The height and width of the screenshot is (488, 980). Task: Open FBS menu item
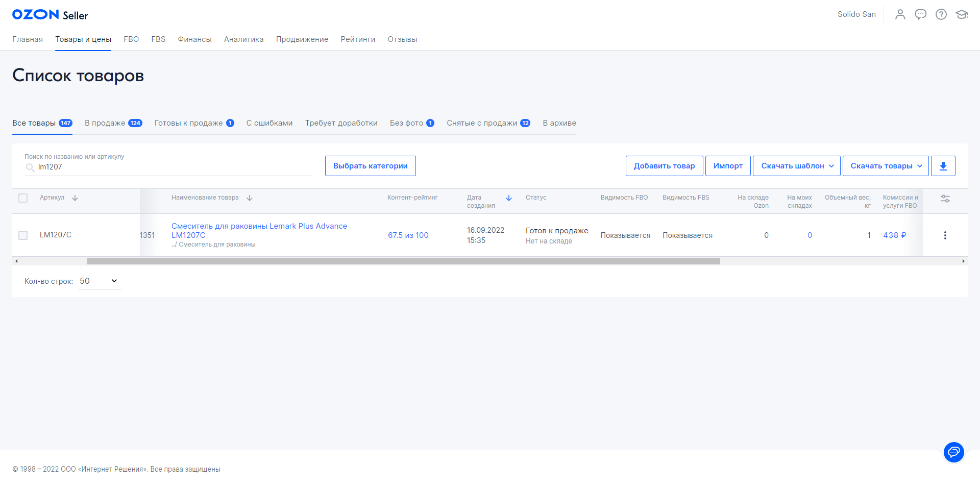point(158,39)
